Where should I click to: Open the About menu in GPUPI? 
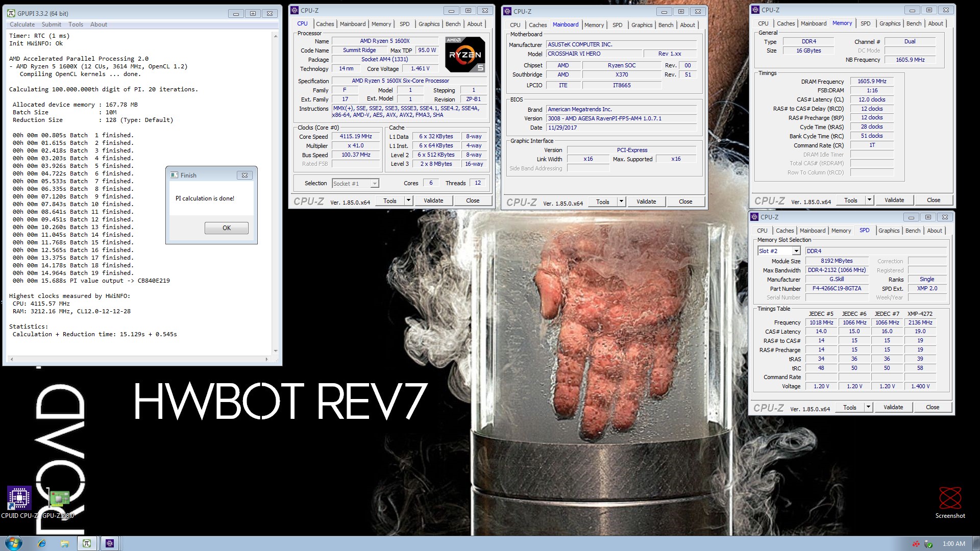99,24
